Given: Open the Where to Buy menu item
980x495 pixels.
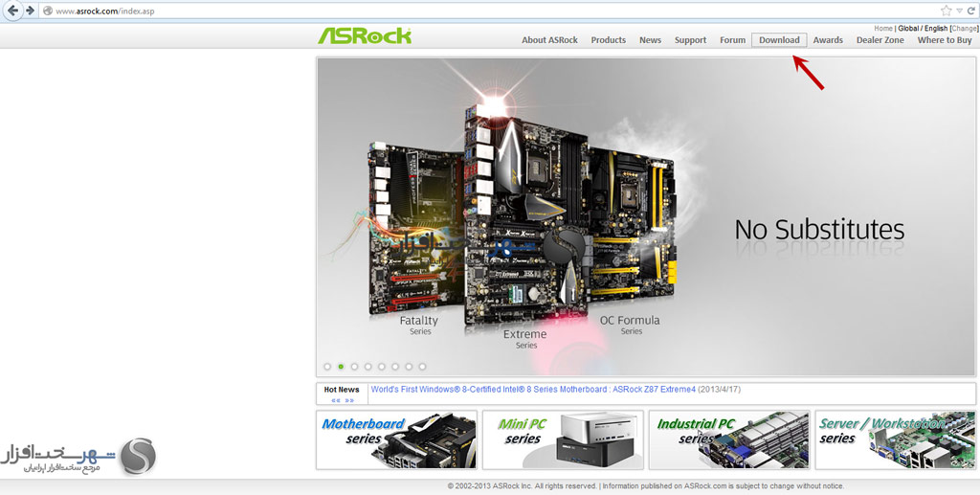Looking at the screenshot, I should [x=945, y=40].
